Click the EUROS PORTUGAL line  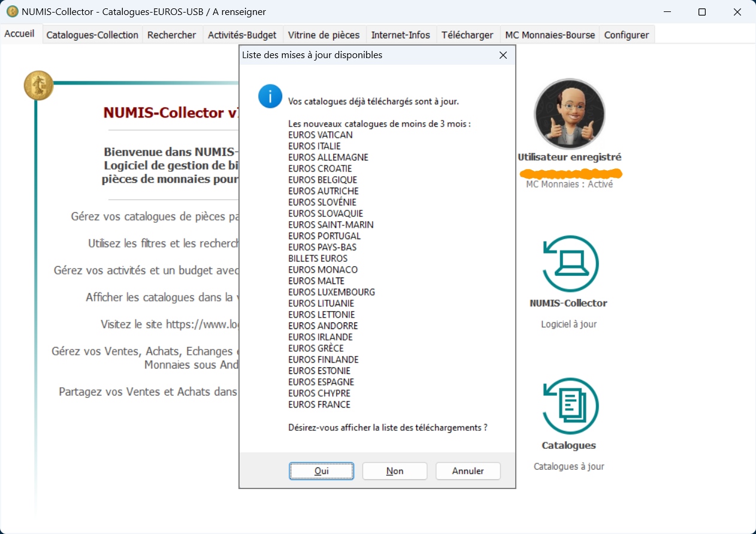tap(325, 236)
